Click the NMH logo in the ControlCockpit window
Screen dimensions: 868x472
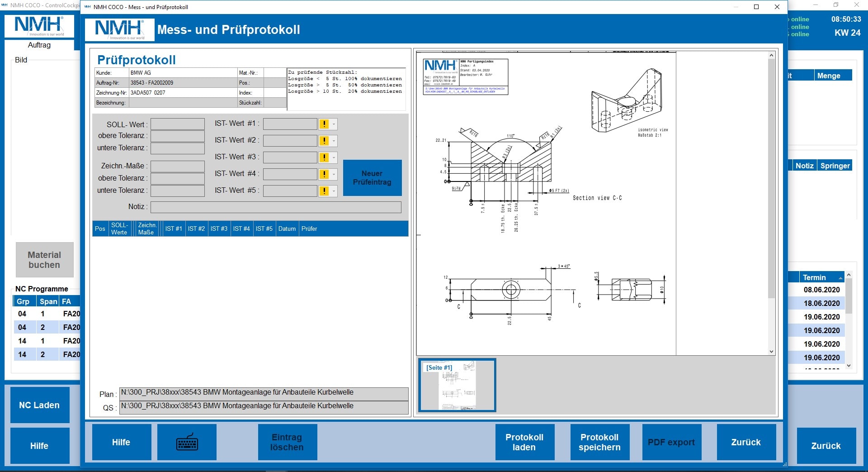pyautogui.click(x=39, y=26)
